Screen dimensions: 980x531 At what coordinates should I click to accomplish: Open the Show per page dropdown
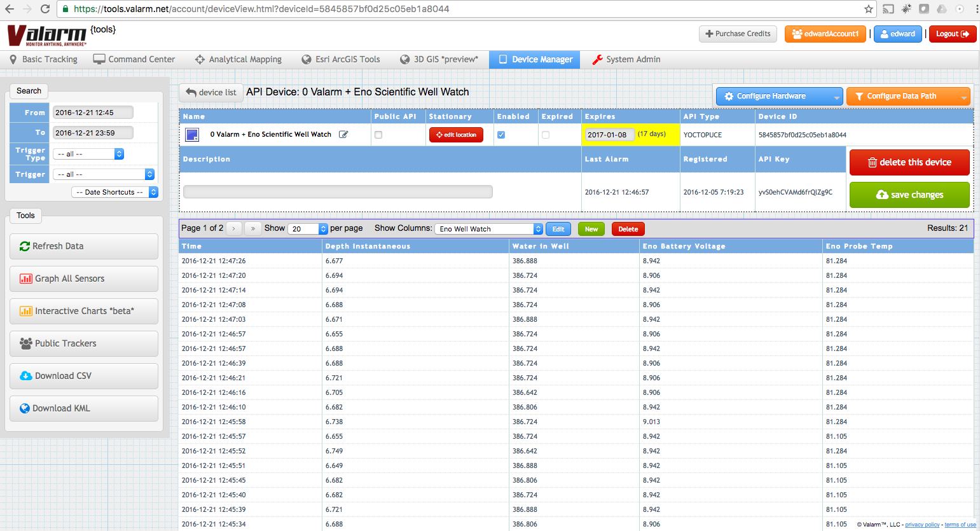click(308, 229)
